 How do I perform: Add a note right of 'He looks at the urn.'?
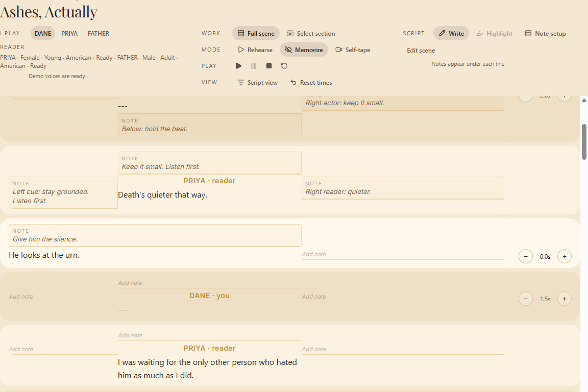[x=403, y=254]
